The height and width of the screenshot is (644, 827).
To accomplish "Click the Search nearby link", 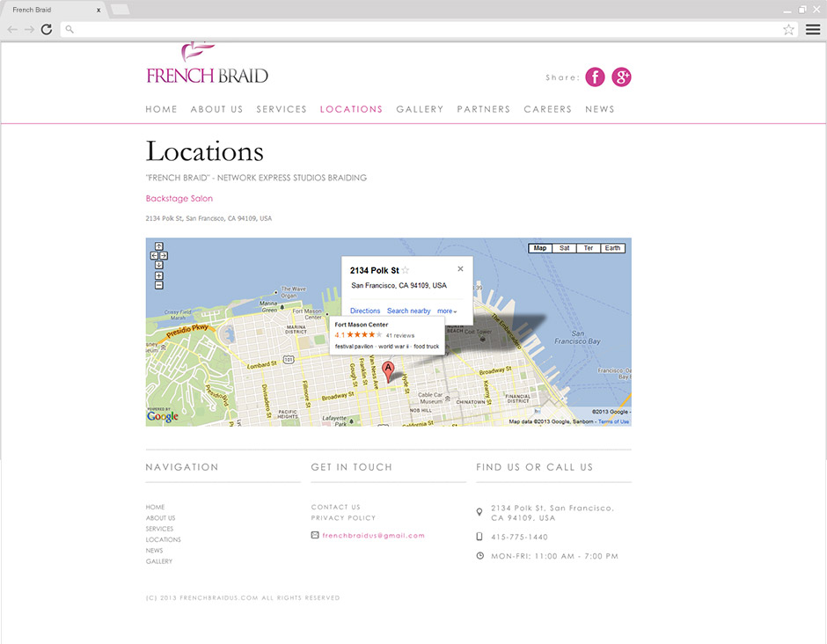I will coord(409,311).
